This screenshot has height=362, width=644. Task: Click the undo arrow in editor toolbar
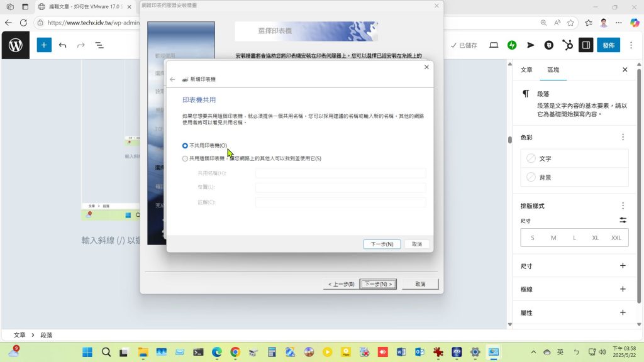[x=62, y=45]
